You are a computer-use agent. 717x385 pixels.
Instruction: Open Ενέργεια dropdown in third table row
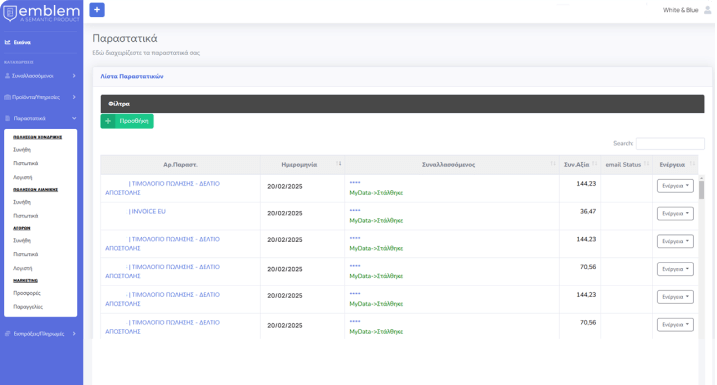pos(675,241)
